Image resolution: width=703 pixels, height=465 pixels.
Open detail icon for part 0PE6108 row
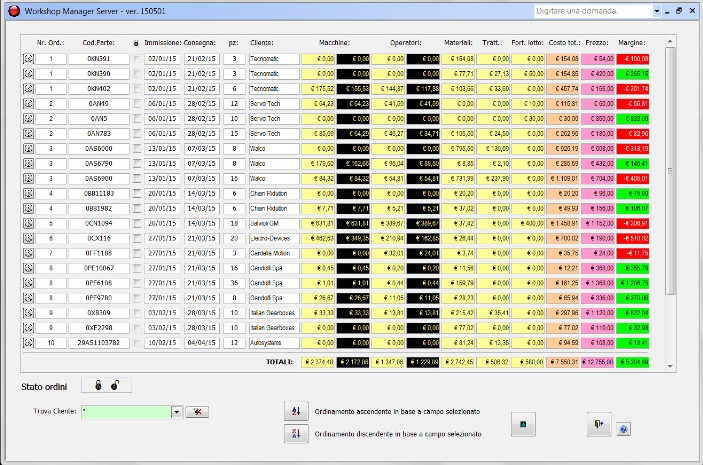click(x=28, y=283)
